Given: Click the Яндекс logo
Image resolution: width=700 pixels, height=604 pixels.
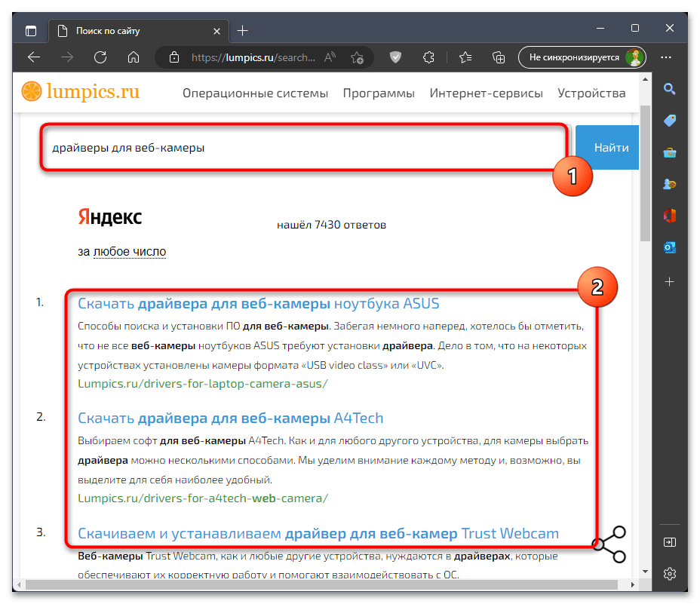Looking at the screenshot, I should click(110, 217).
